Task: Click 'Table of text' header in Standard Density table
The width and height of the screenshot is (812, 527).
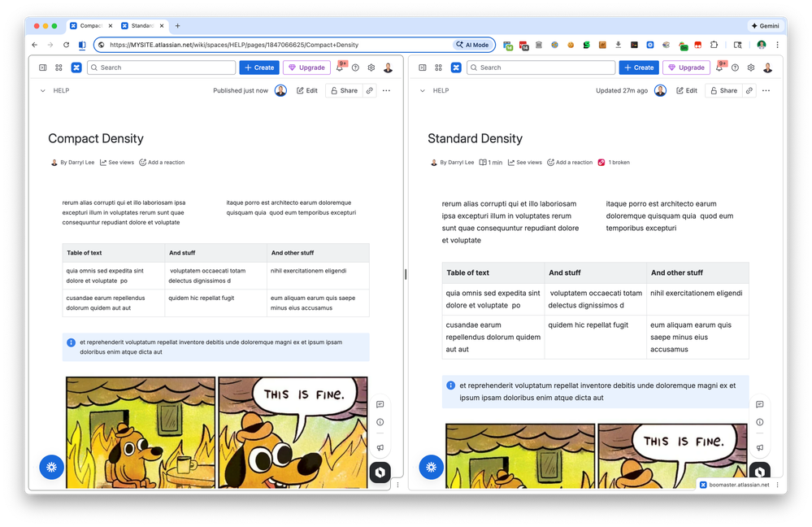Action: tap(467, 272)
